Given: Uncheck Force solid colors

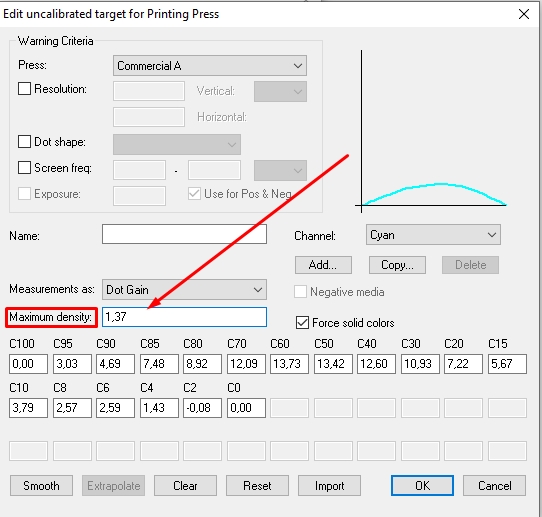Looking at the screenshot, I should 302,323.
